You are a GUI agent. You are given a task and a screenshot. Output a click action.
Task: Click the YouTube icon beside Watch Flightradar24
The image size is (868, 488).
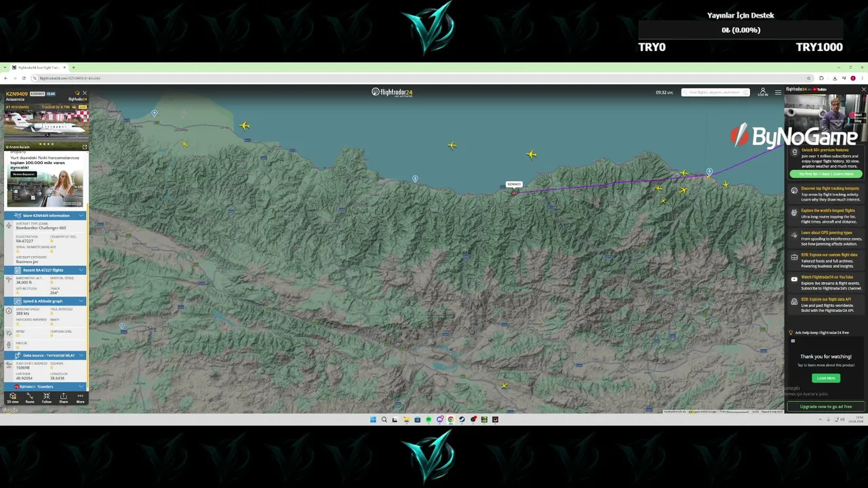click(794, 279)
